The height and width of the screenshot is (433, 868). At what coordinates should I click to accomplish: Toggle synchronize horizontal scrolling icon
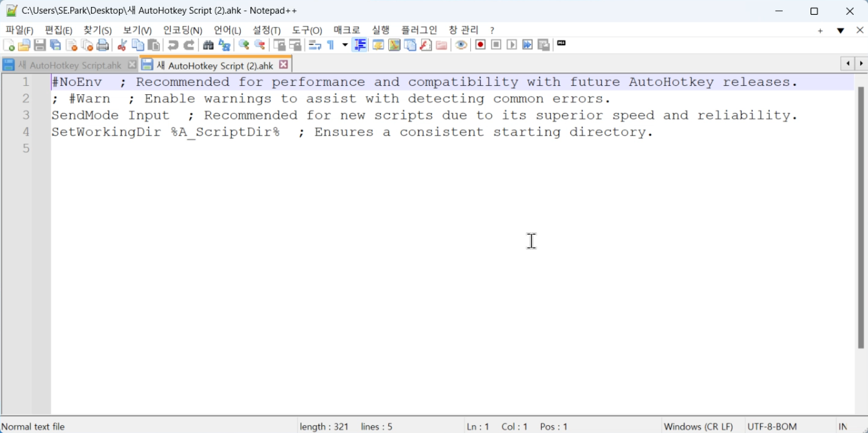(295, 45)
